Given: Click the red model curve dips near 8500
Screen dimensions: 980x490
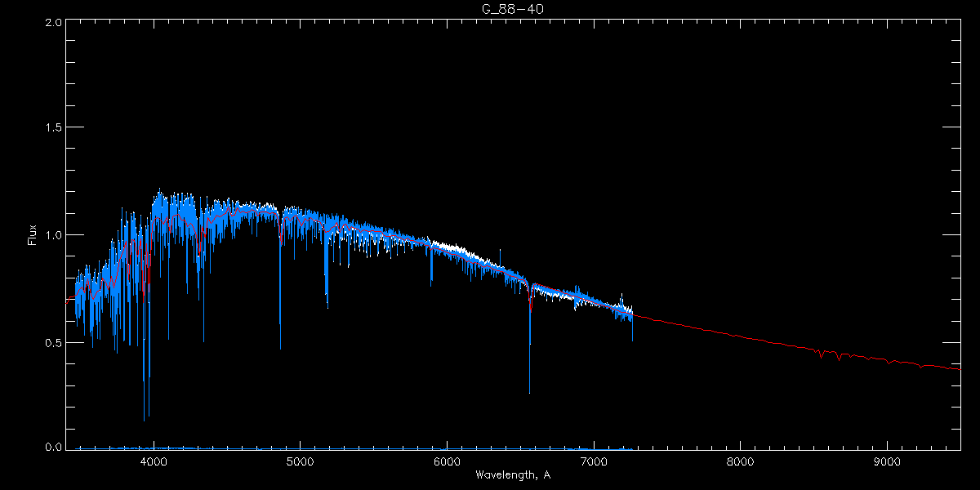Looking at the screenshot, I should click(x=821, y=355).
